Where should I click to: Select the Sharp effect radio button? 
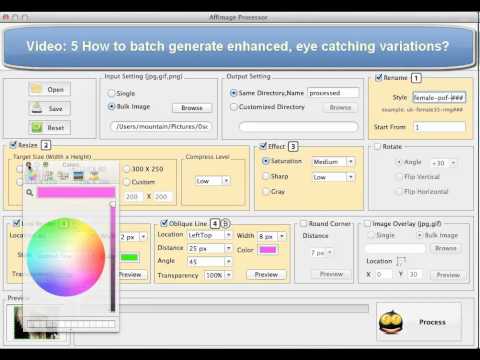point(266,176)
